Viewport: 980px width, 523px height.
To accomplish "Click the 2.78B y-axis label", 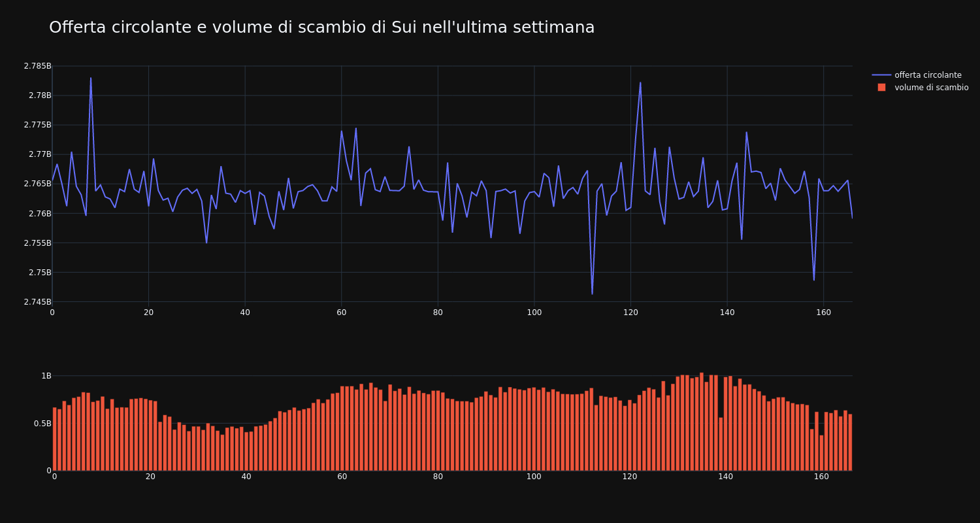I will click(39, 95).
